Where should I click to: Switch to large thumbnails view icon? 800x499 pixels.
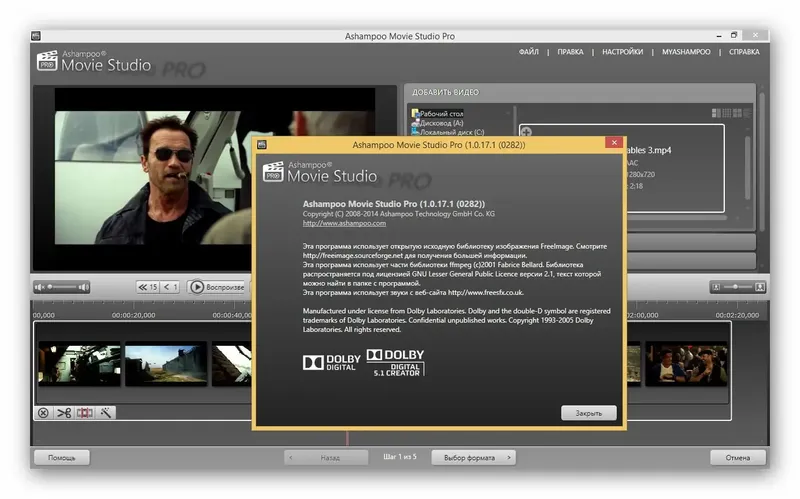click(x=716, y=113)
